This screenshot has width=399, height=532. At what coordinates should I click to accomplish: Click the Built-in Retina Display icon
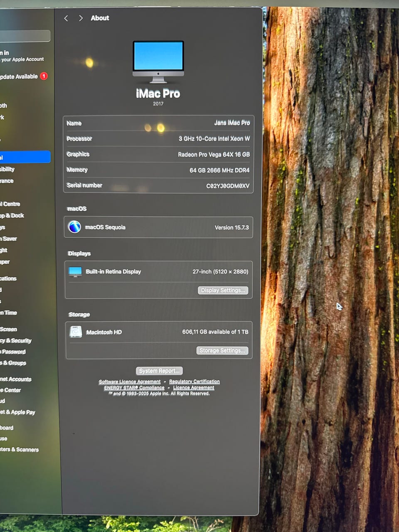tap(75, 272)
